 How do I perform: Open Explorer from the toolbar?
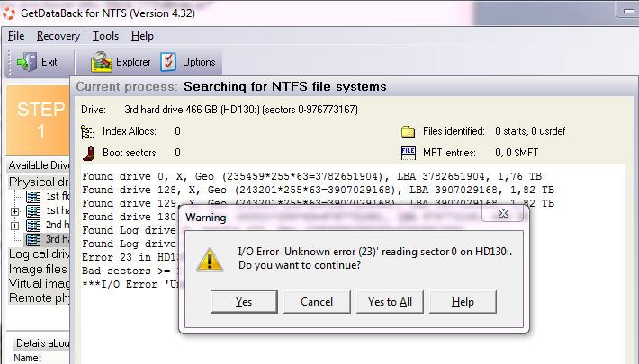coord(121,62)
